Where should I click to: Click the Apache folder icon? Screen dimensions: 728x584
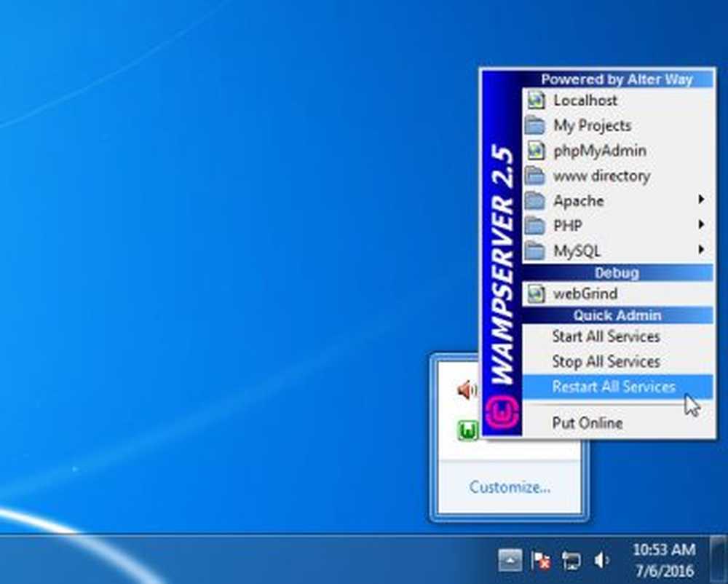(535, 200)
